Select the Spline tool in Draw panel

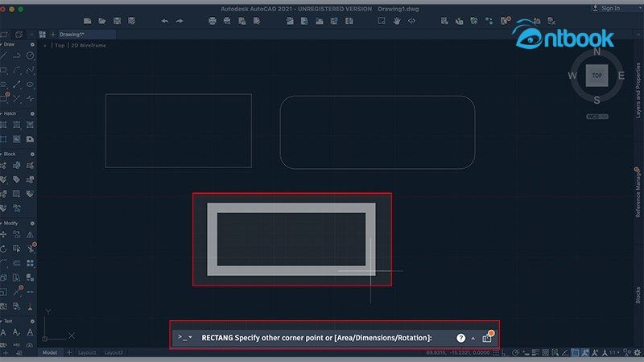tap(30, 70)
